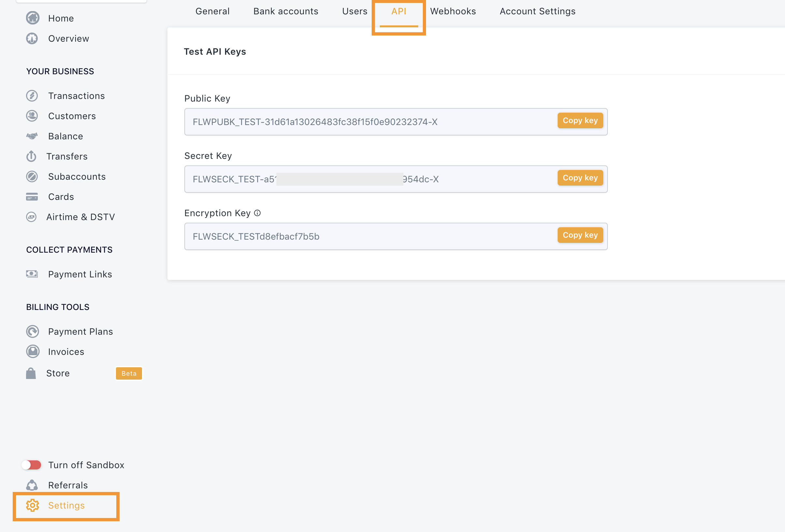
Task: Click the Store shopping bag icon
Action: [x=31, y=373]
